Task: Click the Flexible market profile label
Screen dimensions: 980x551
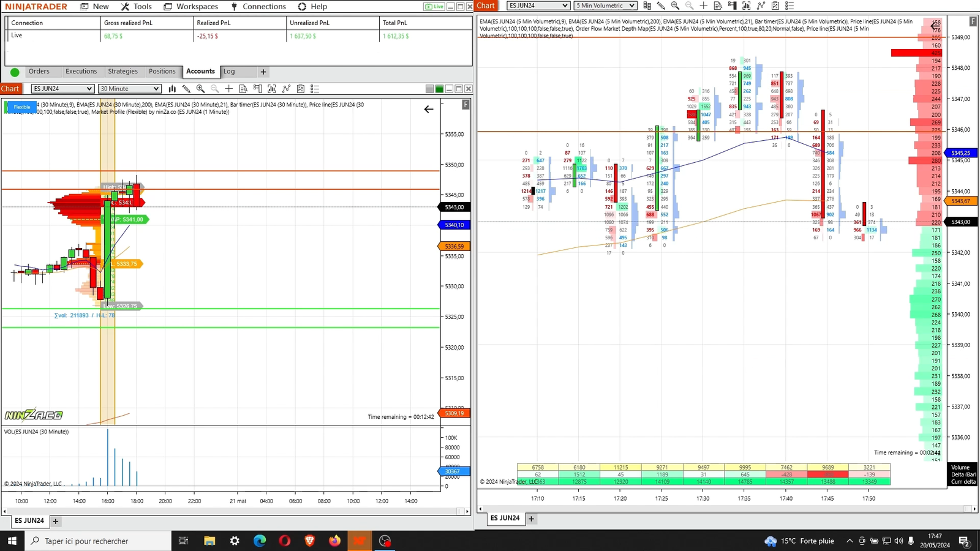Action: pyautogui.click(x=21, y=107)
